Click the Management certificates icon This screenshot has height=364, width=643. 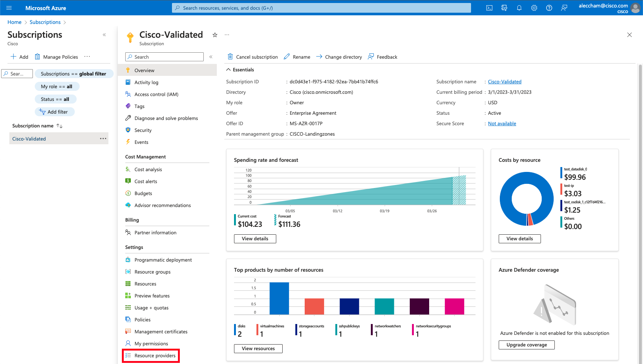(x=128, y=331)
